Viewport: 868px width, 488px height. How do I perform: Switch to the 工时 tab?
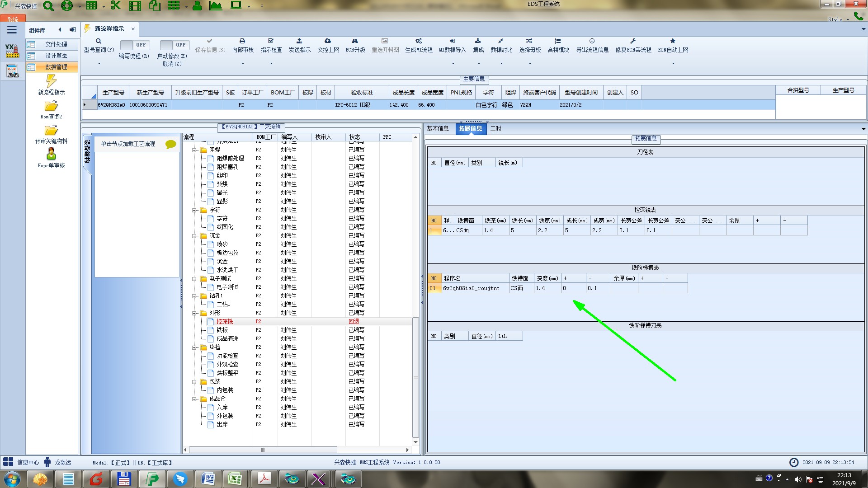pyautogui.click(x=496, y=129)
